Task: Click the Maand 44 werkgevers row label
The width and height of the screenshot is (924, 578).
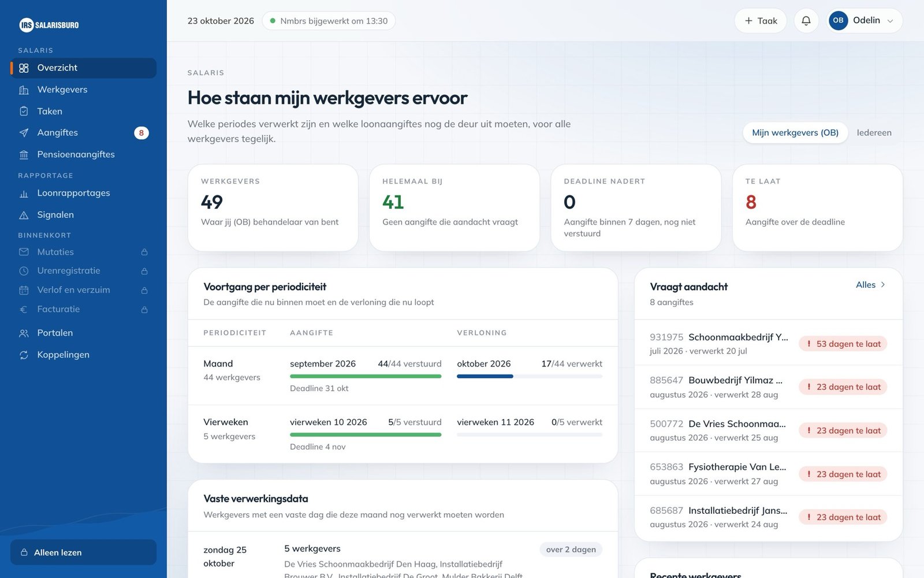Action: point(232,370)
